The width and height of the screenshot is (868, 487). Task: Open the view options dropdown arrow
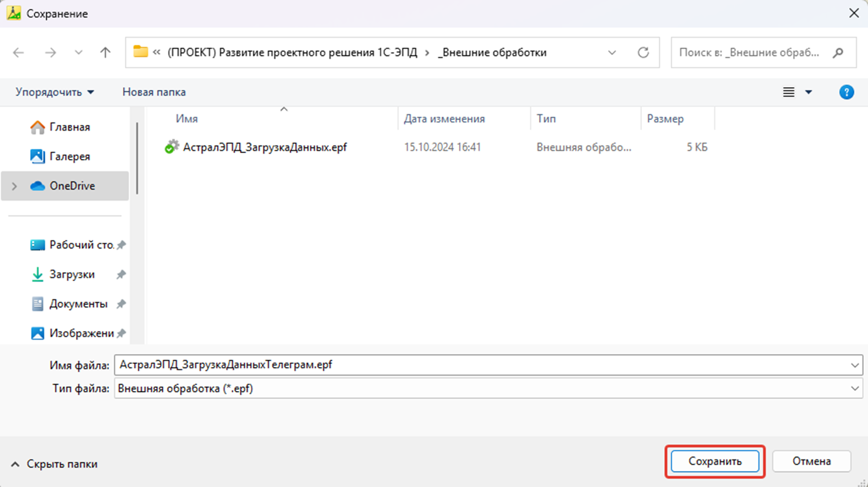(x=808, y=92)
